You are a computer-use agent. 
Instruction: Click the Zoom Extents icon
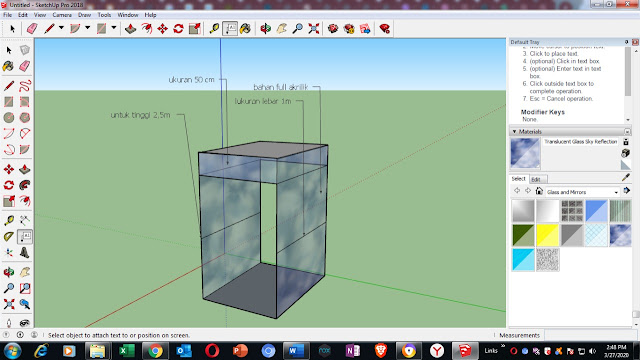tap(313, 29)
